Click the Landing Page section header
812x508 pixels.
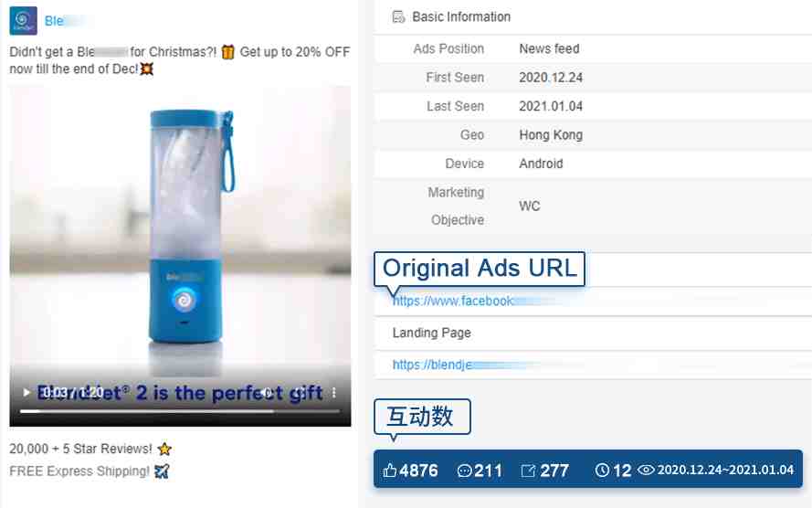432,333
